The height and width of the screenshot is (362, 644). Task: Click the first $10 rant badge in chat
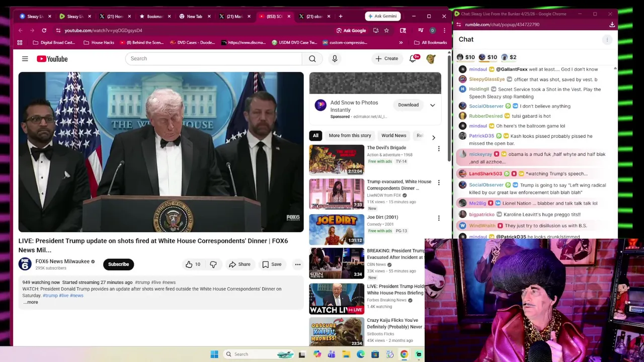click(x=466, y=57)
